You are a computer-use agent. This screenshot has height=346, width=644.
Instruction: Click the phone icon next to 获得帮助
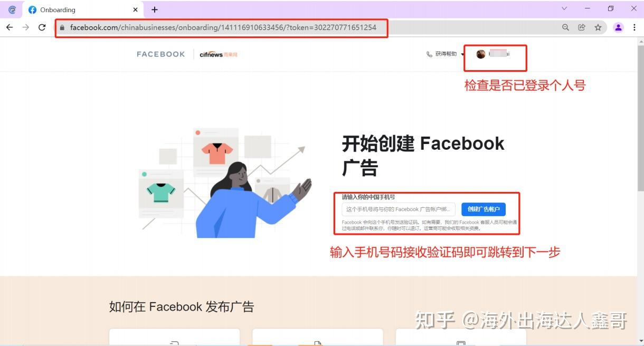[429, 54]
